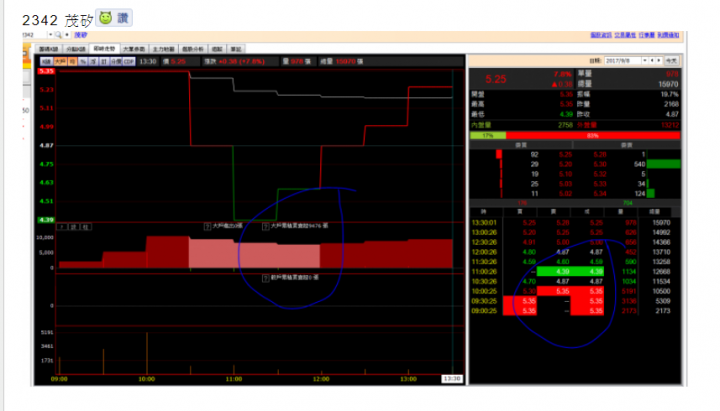The image size is (720, 411).
Task: Toggle the CDP toolbar button
Action: coord(129,61)
